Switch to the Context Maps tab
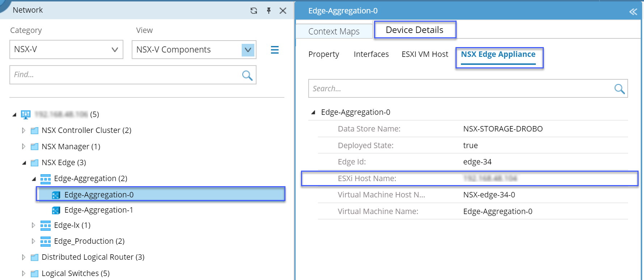Image resolution: width=644 pixels, height=280 pixels. point(334,32)
